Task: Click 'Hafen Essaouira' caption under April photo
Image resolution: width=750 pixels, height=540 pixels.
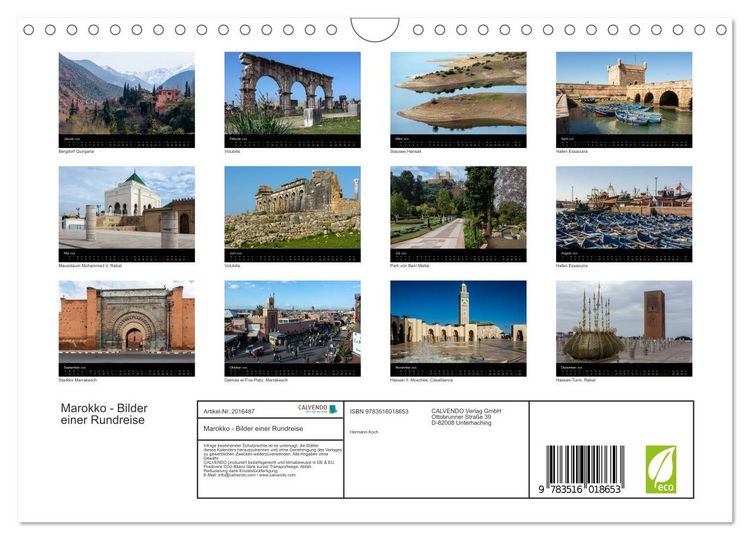Action: [x=572, y=151]
